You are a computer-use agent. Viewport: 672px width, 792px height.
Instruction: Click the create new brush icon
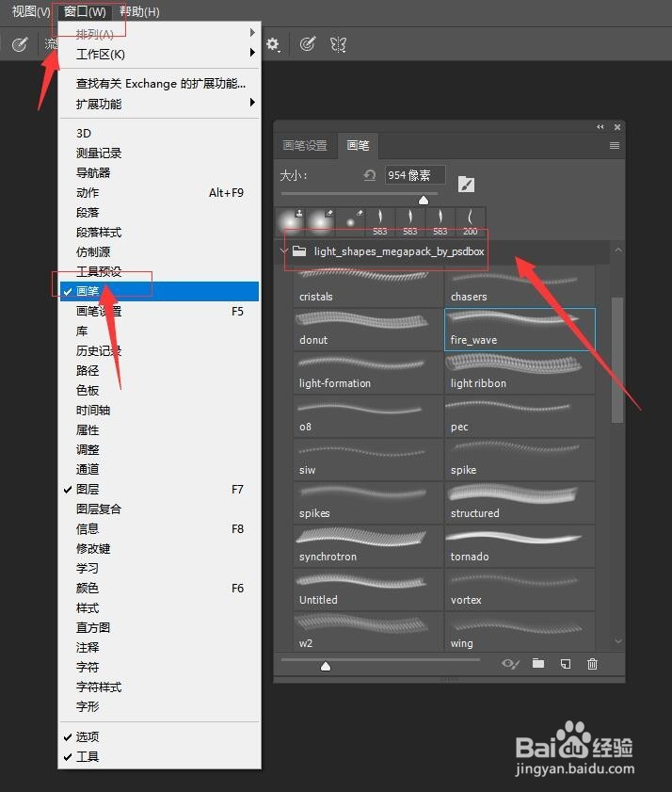[x=566, y=664]
